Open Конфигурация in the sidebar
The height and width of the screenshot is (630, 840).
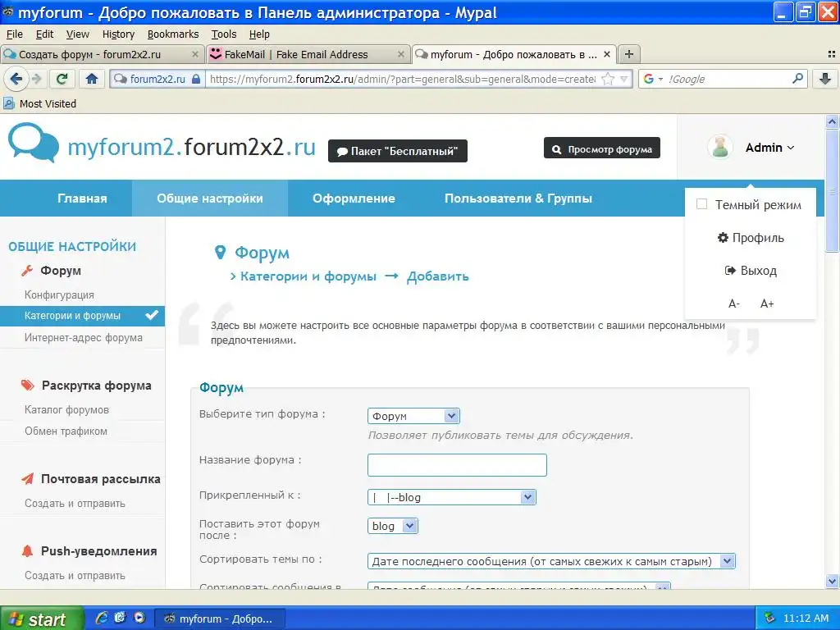[59, 294]
